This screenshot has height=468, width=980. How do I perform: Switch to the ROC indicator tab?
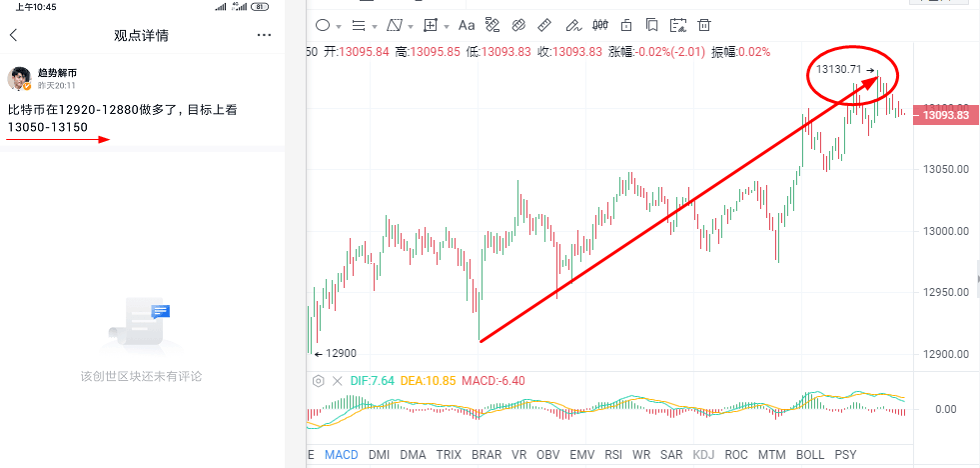tap(736, 455)
